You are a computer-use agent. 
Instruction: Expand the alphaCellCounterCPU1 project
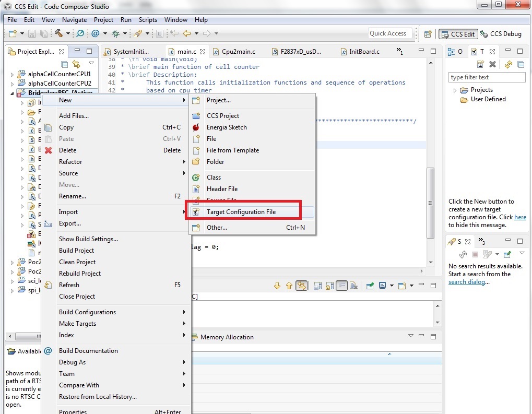(x=12, y=74)
